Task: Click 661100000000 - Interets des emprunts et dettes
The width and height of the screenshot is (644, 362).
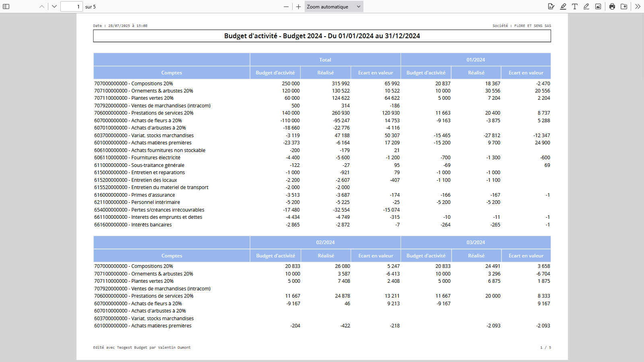Action: [x=148, y=217]
